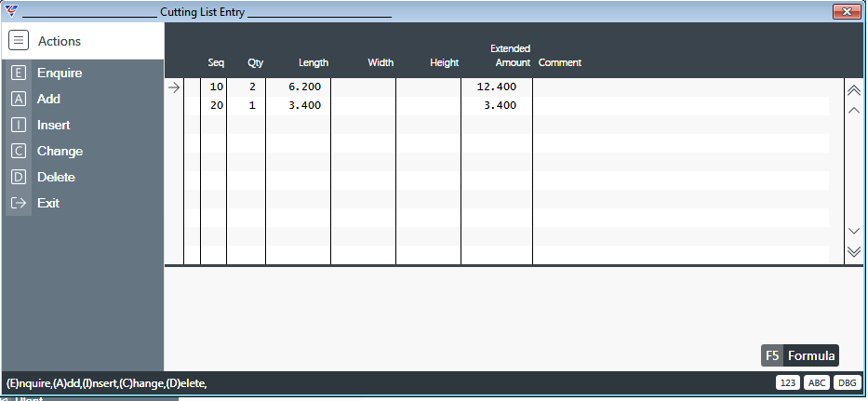This screenshot has height=401, width=868.
Task: Click the Insert I key icon
Action: [x=19, y=125]
